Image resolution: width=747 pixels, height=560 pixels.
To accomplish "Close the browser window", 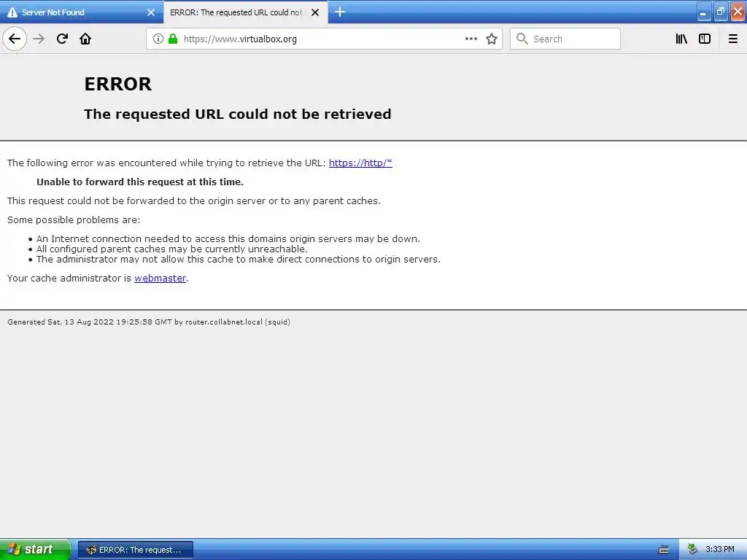I will pyautogui.click(x=738, y=12).
